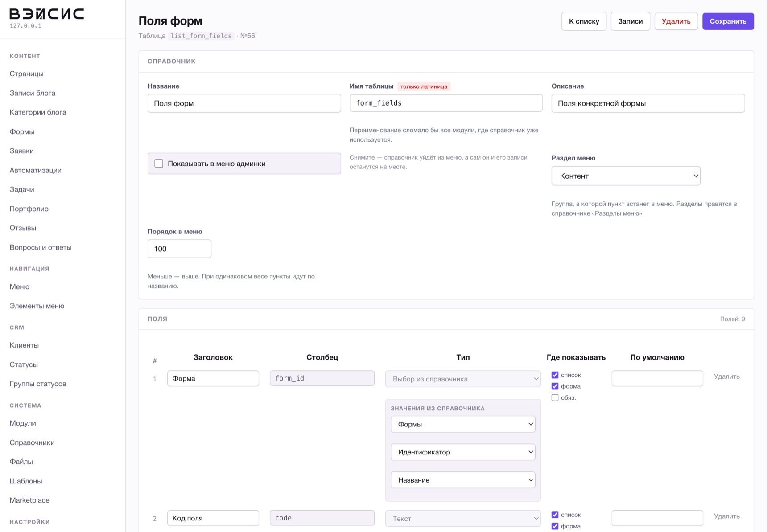767x532 pixels.
Task: Open the 'Раздел меню' Контент dropdown
Action: pos(626,176)
